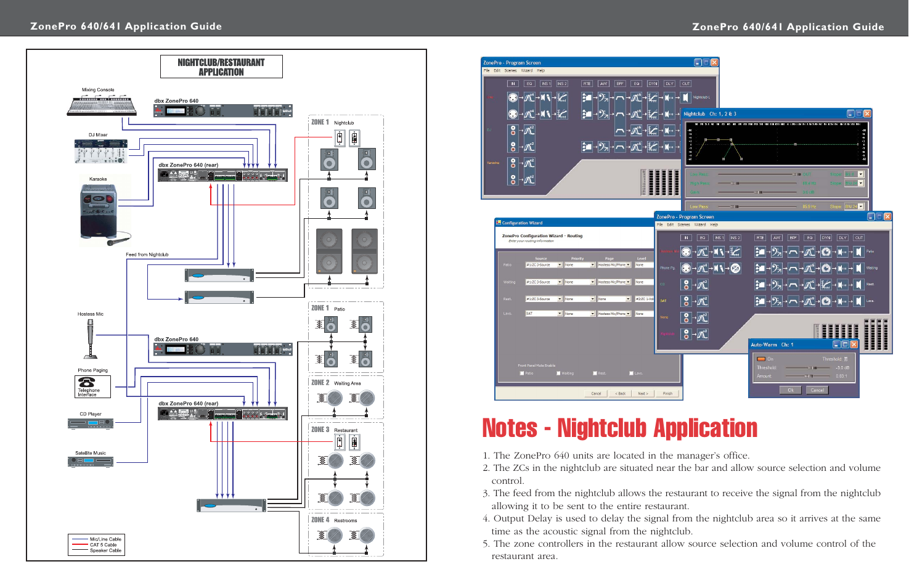Open the Lavs. Priority dropdown
The height and width of the screenshot is (588, 909).
[x=580, y=314]
